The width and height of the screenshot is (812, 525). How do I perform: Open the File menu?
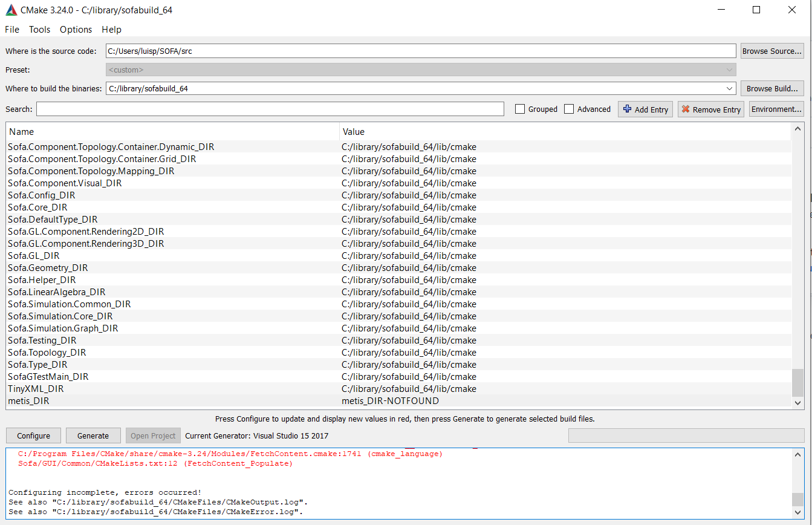pyautogui.click(x=12, y=30)
